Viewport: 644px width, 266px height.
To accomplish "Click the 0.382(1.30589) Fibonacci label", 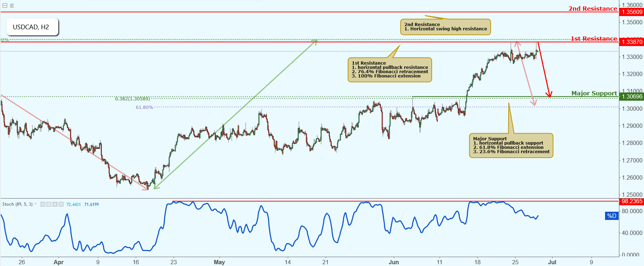I will point(132,99).
